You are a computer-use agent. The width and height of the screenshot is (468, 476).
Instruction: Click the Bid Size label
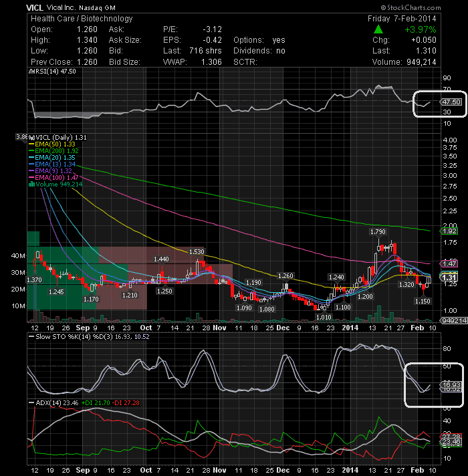(x=124, y=62)
